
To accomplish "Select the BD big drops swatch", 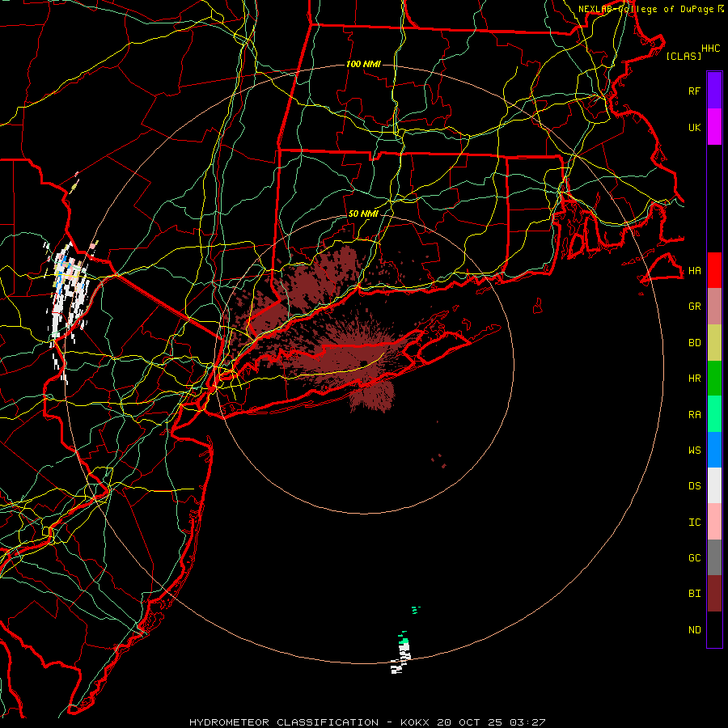I will click(714, 342).
